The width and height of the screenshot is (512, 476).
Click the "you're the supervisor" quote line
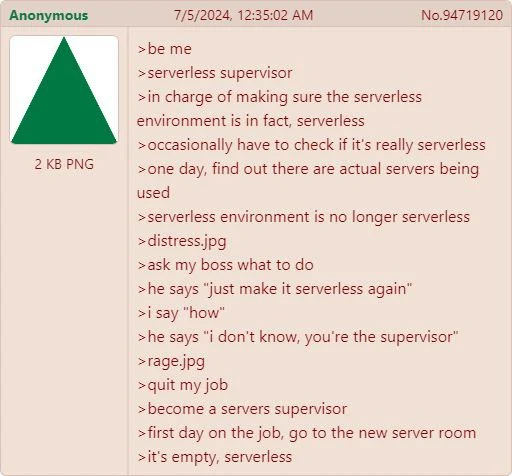[298, 337]
